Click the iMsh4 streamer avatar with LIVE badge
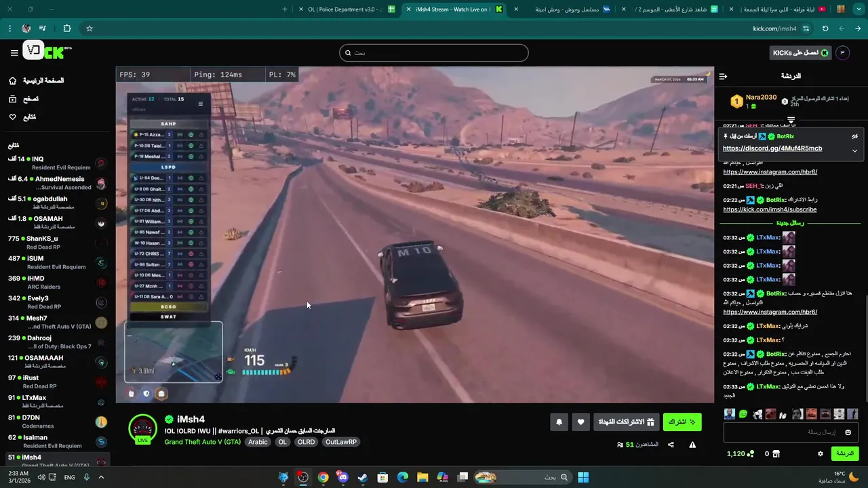 coord(143,429)
